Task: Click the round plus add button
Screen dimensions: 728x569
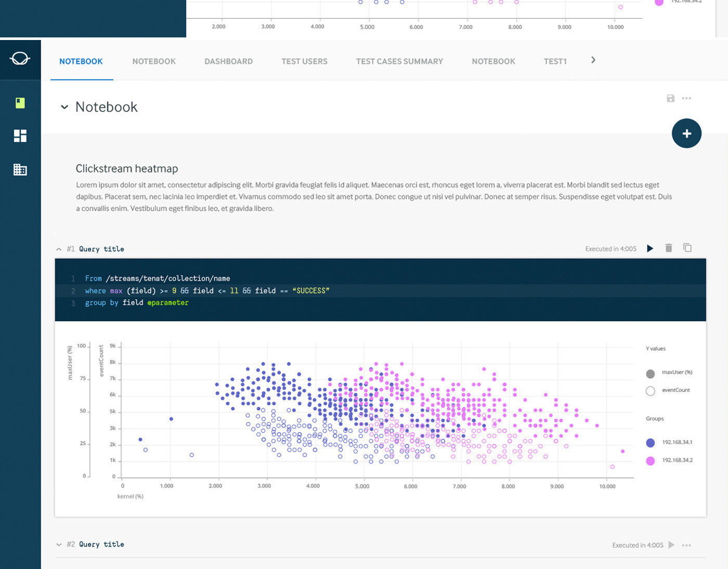Action: coord(686,134)
